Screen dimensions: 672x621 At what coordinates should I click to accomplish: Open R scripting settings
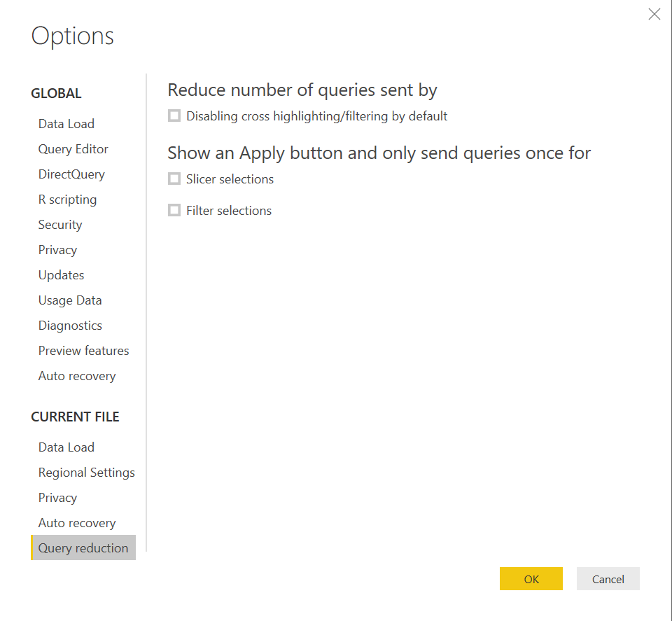pos(67,199)
